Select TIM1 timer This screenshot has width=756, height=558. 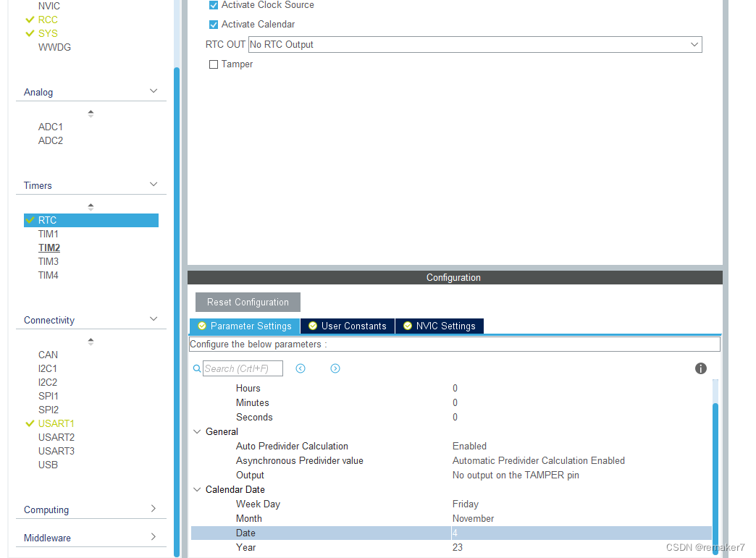coord(49,234)
